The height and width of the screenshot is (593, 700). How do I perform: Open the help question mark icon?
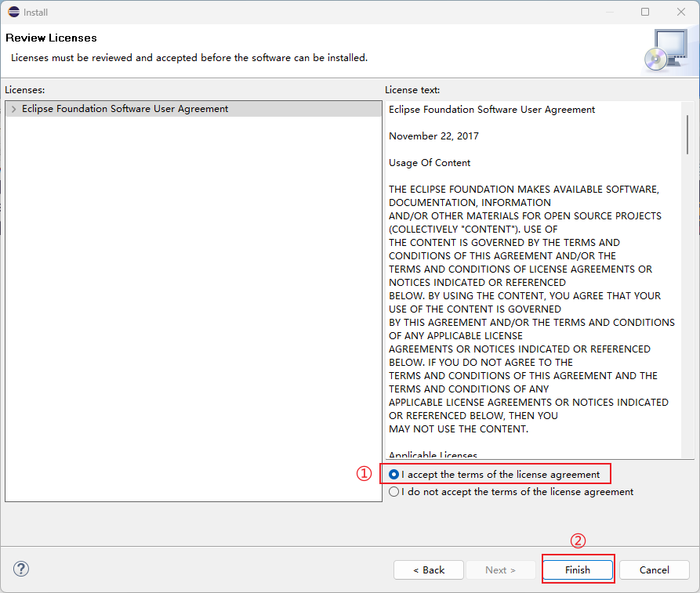[x=21, y=569]
